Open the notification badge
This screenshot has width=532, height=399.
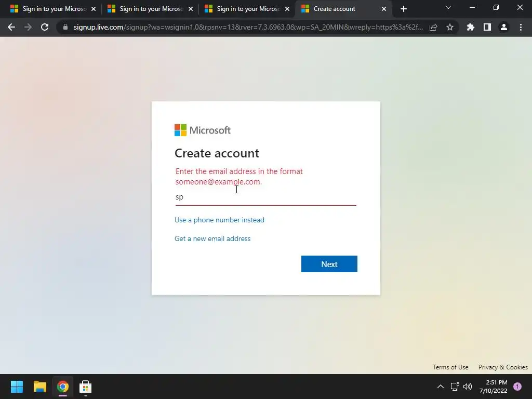(517, 387)
